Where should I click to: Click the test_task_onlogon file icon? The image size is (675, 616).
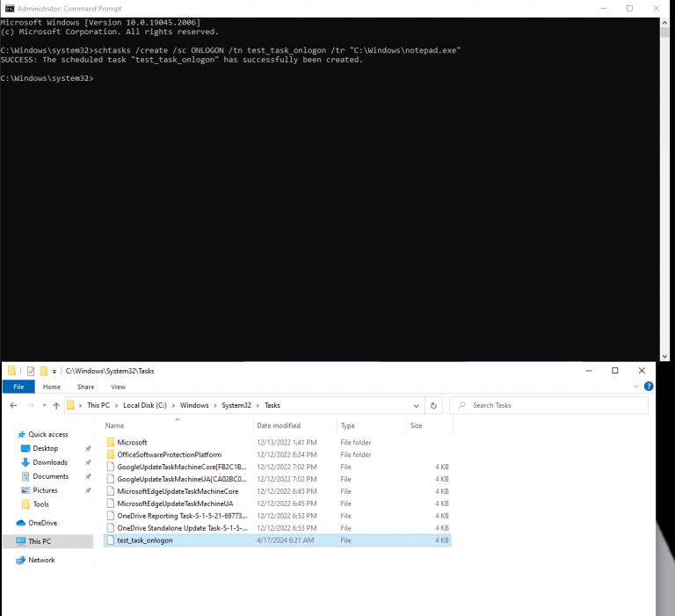pos(111,540)
